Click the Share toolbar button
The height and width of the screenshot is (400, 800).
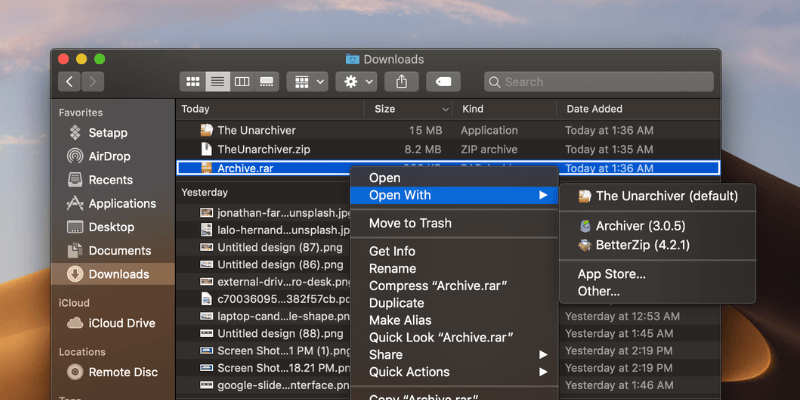pyautogui.click(x=402, y=82)
